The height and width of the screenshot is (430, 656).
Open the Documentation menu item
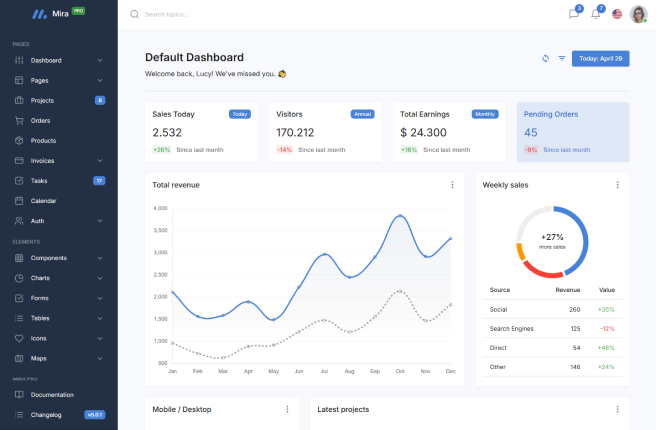[x=59, y=394]
